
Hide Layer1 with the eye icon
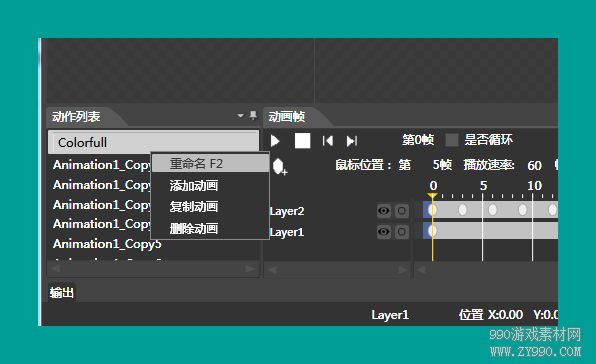384,232
